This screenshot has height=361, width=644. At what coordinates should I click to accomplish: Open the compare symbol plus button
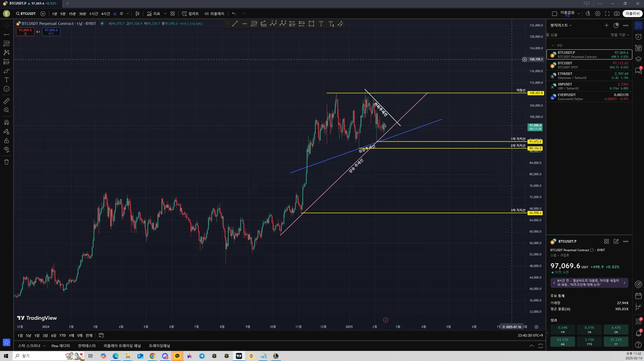(43, 14)
